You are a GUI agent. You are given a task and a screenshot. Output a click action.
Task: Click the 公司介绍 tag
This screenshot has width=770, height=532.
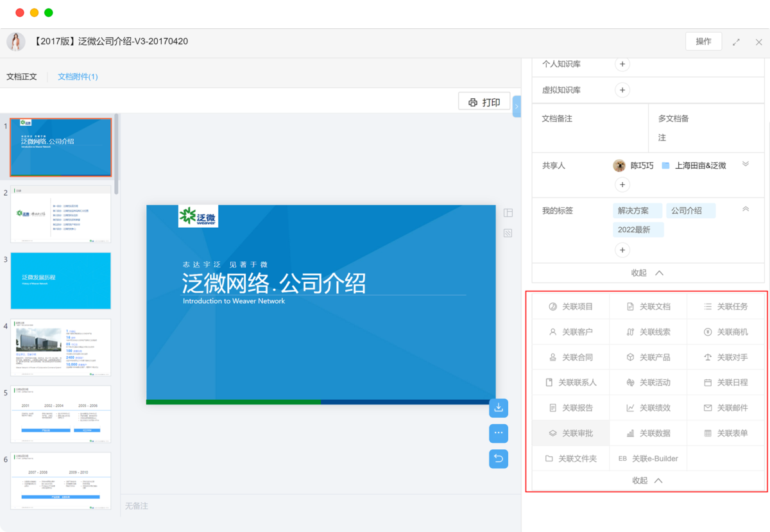pyautogui.click(x=691, y=210)
